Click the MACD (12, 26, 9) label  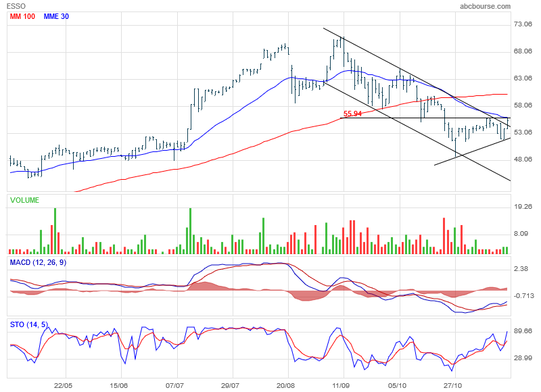pos(38,263)
